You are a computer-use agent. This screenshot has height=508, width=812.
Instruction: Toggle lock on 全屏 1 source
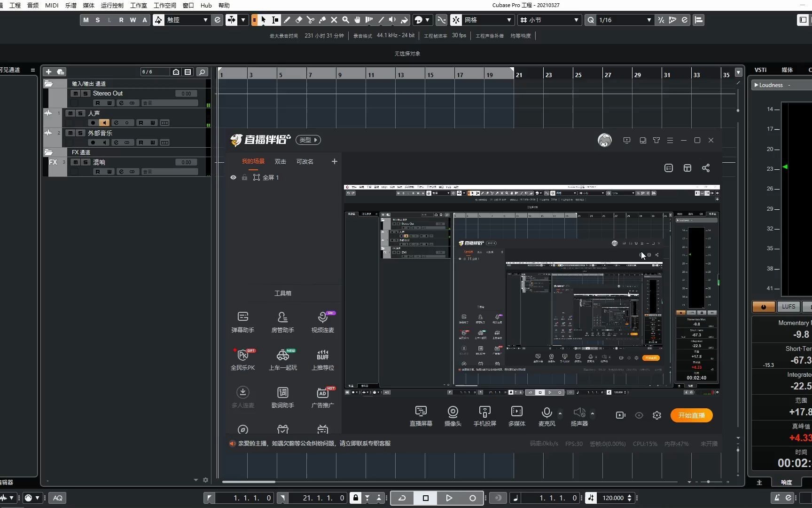pos(244,177)
